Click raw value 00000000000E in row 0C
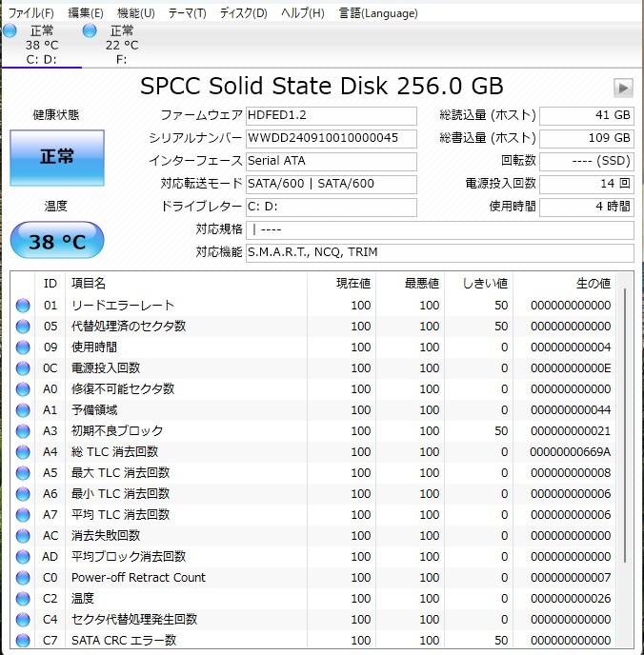The width and height of the screenshot is (644, 655). [x=571, y=368]
